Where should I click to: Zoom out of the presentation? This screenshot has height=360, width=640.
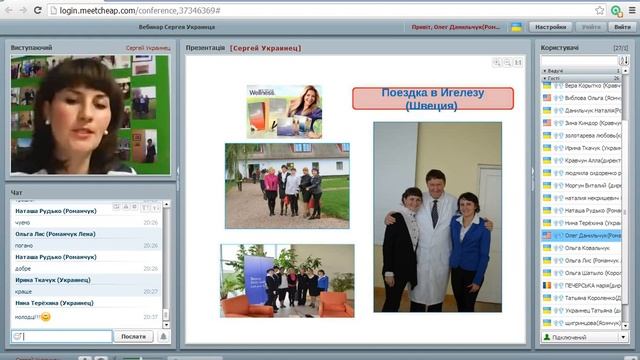pos(507,62)
